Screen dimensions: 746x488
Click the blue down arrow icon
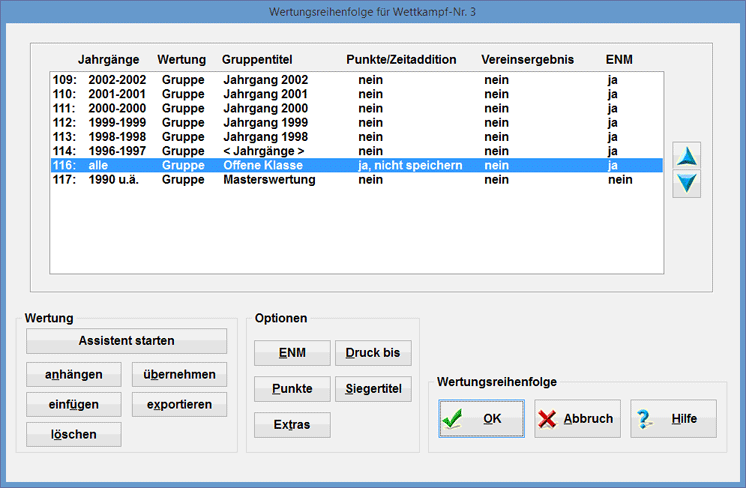(x=687, y=184)
